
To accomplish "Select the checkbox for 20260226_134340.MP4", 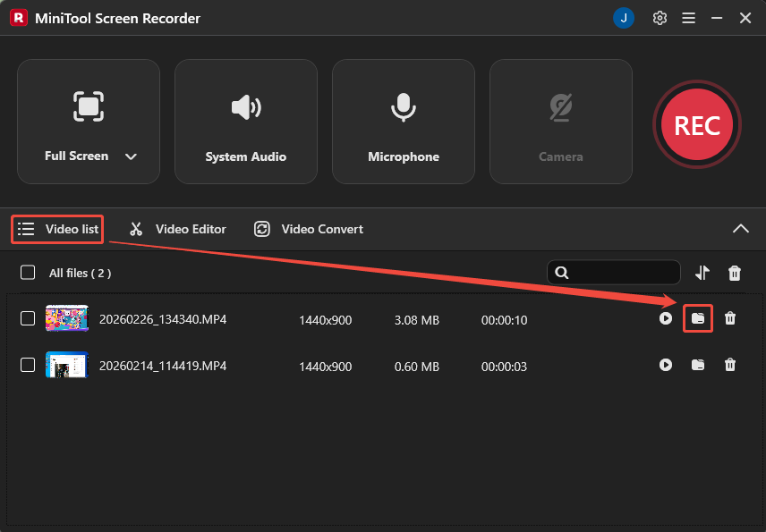I will click(x=27, y=318).
